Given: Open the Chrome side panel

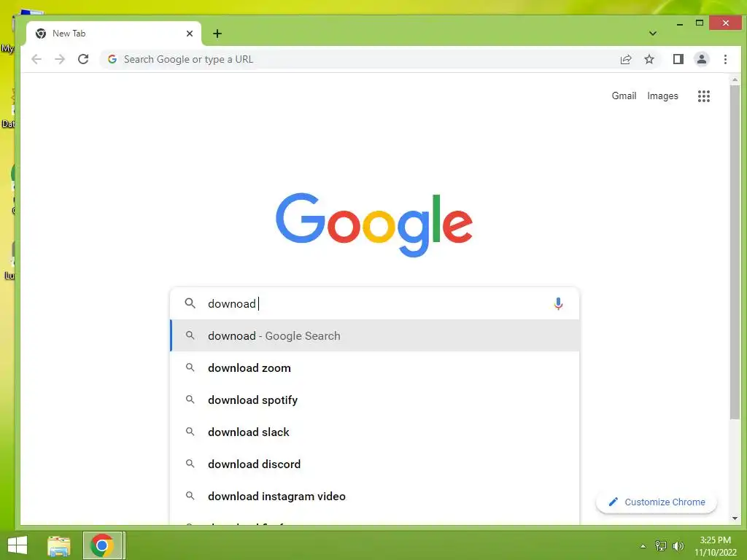Looking at the screenshot, I should point(678,59).
